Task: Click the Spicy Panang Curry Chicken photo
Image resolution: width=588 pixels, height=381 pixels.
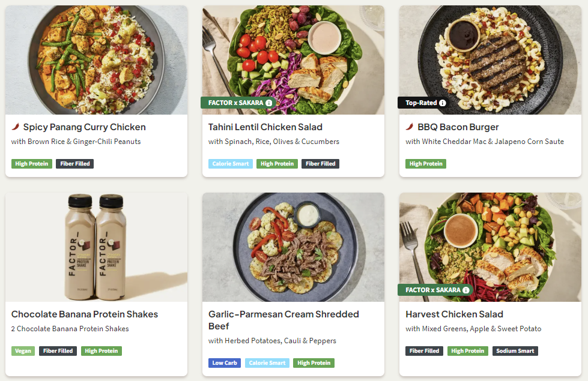Action: coord(96,60)
